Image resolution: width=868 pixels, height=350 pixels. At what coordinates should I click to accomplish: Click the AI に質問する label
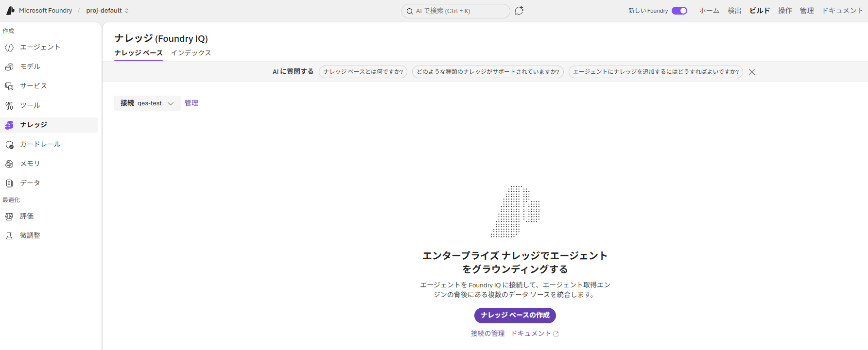(x=293, y=72)
